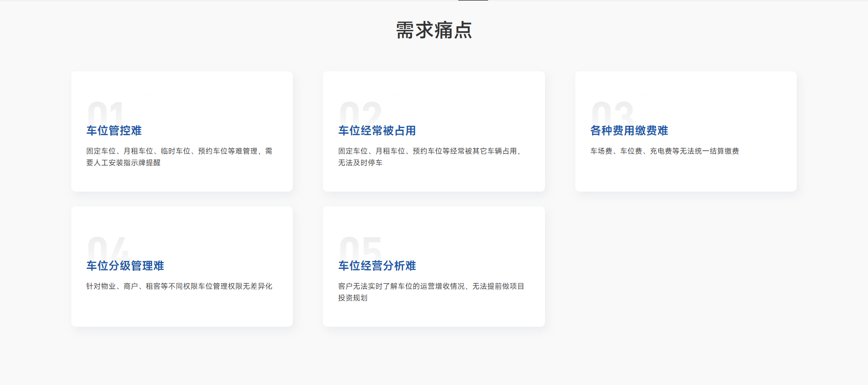
Task: Click the faded 02 number watermark
Action: pos(360,112)
